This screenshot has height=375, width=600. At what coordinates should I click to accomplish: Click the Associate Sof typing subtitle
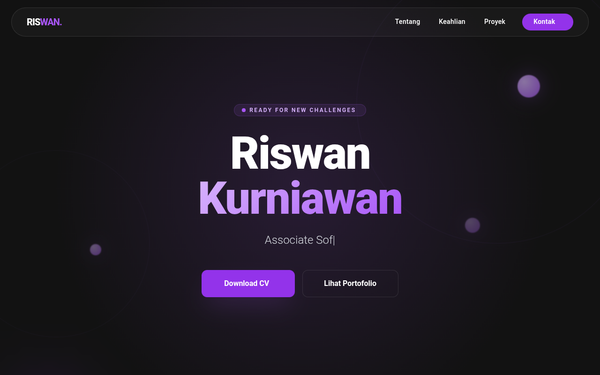tap(300, 240)
